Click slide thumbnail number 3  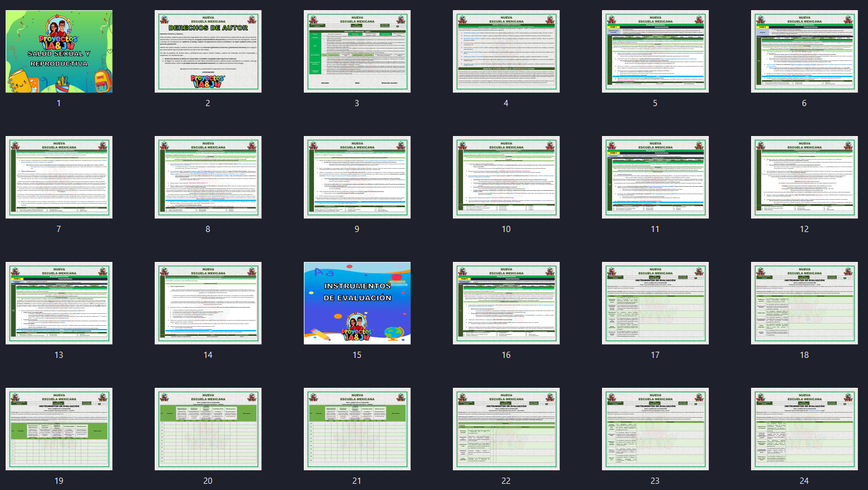point(357,51)
